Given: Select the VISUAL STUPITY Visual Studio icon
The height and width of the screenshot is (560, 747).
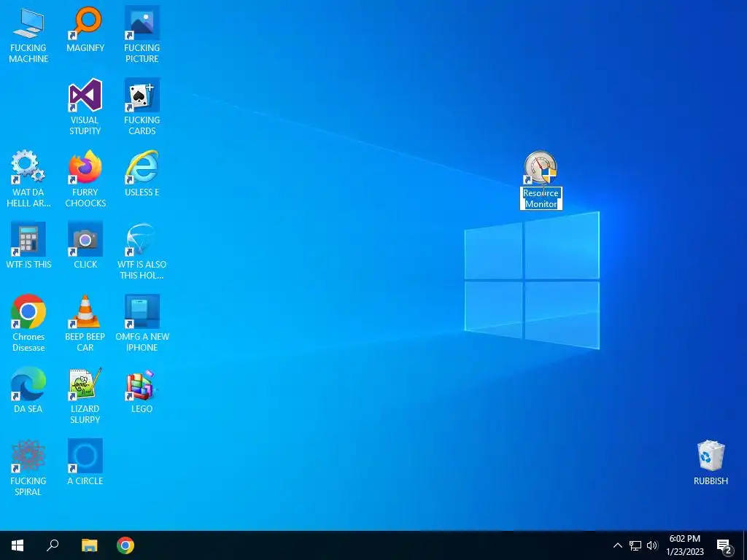Looking at the screenshot, I should coord(85,96).
